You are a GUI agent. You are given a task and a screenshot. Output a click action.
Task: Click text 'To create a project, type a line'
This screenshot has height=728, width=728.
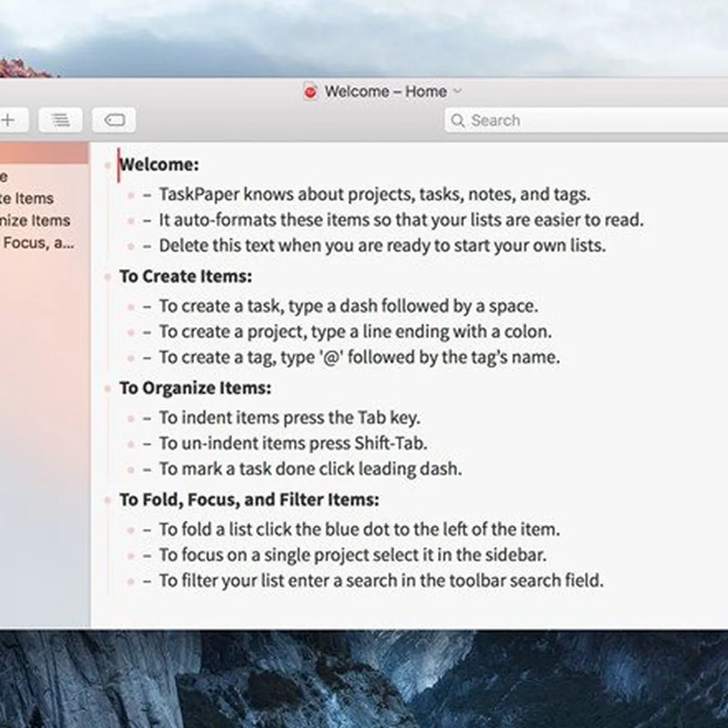[356, 331]
